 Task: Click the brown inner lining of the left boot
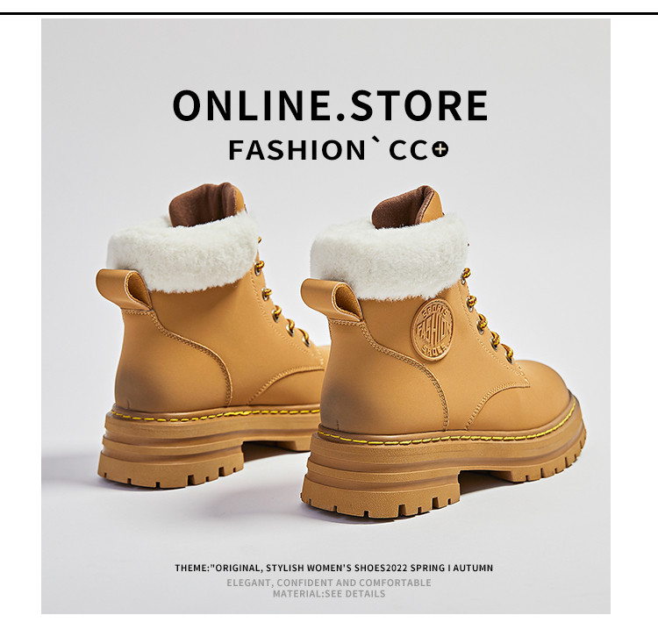click(205, 204)
